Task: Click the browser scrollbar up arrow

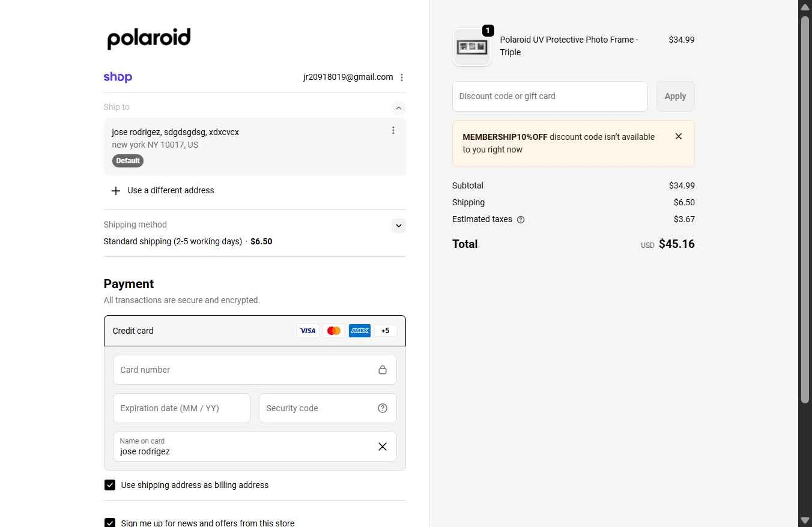Action: (805, 7)
